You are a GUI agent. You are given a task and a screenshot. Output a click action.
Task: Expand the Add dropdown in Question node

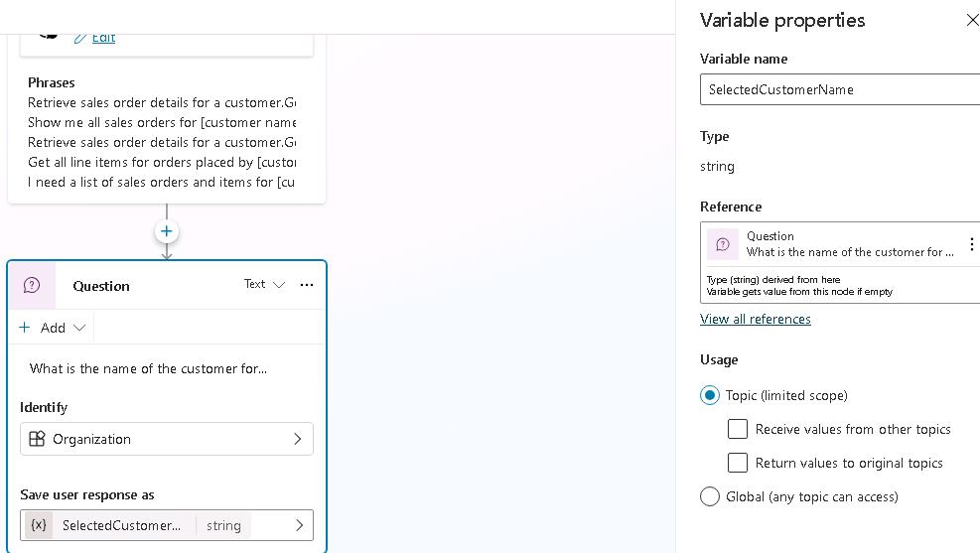pyautogui.click(x=53, y=328)
